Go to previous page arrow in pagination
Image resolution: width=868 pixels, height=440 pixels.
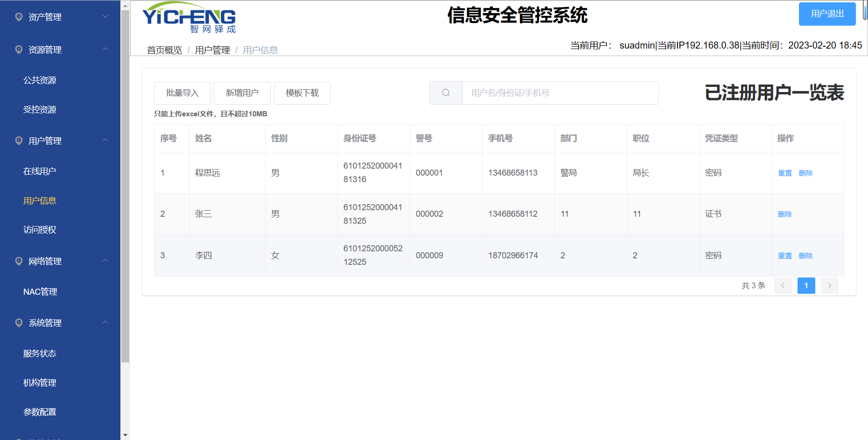click(x=783, y=285)
